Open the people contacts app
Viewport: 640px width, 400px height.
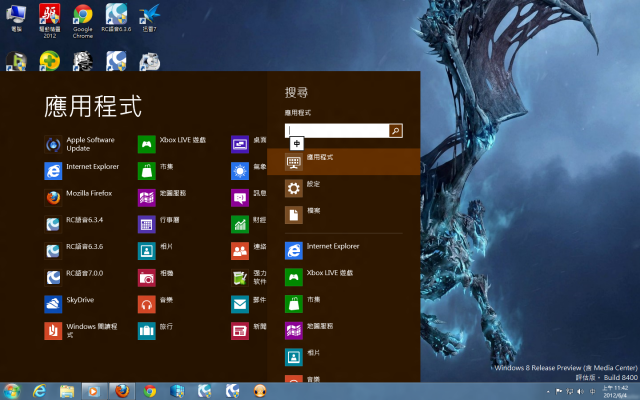coord(249,251)
